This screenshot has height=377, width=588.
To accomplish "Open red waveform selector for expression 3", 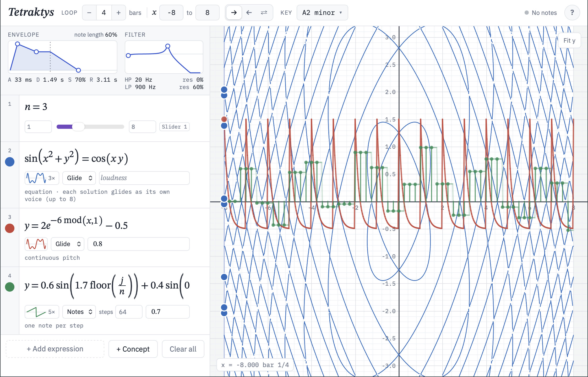I will (x=36, y=244).
